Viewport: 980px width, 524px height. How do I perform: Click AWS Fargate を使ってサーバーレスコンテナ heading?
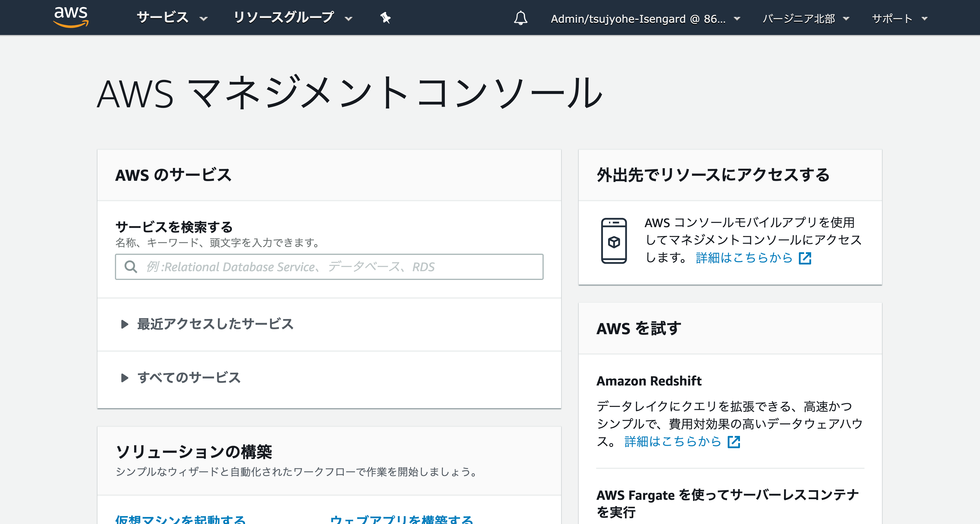[727, 504]
